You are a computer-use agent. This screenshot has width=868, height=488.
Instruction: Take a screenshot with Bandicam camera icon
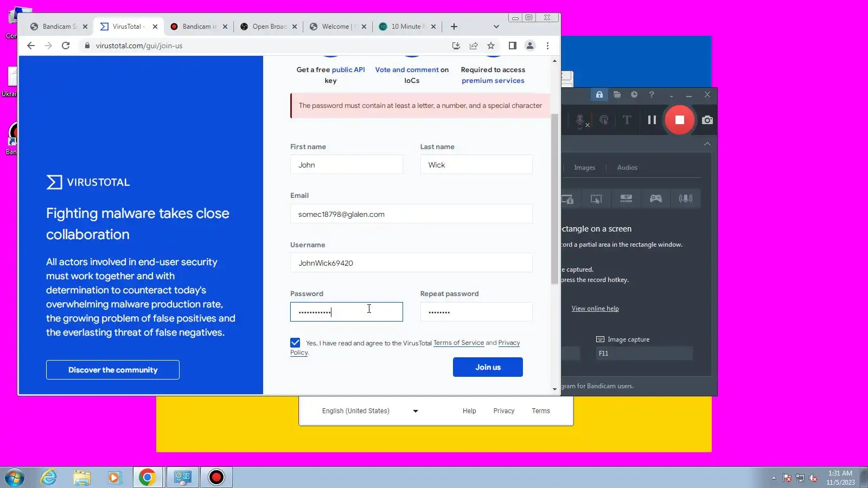707,120
